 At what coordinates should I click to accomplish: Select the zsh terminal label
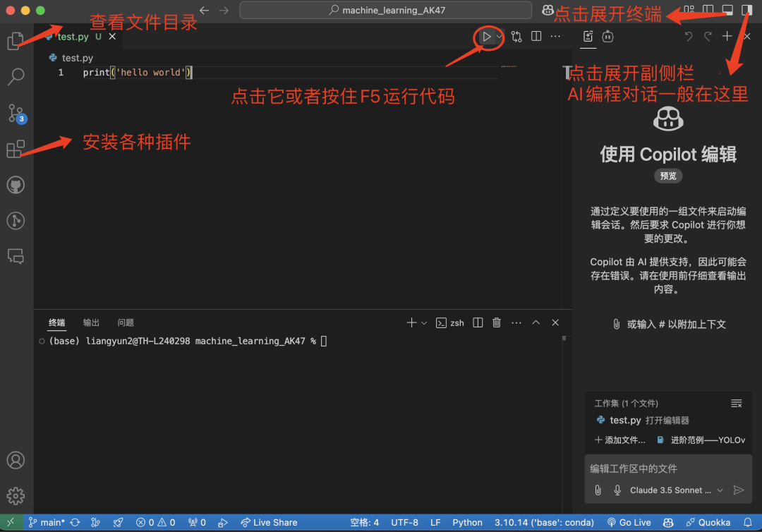point(450,322)
